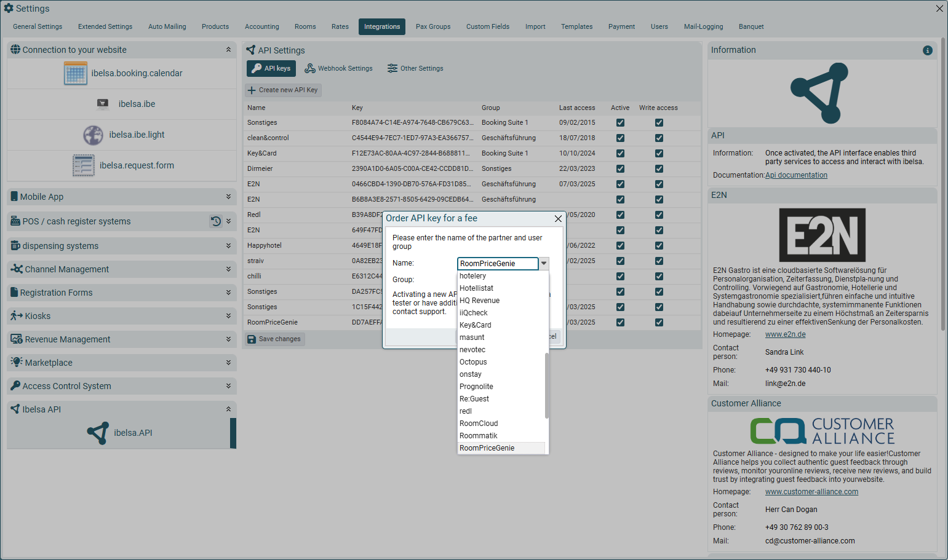Image resolution: width=948 pixels, height=560 pixels.
Task: Click the Access Control System key icon
Action: [x=16, y=385]
